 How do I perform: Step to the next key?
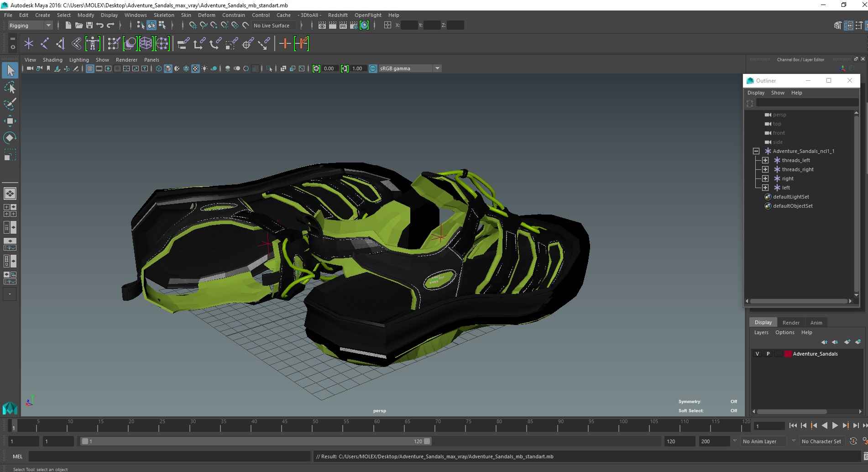[x=846, y=425]
